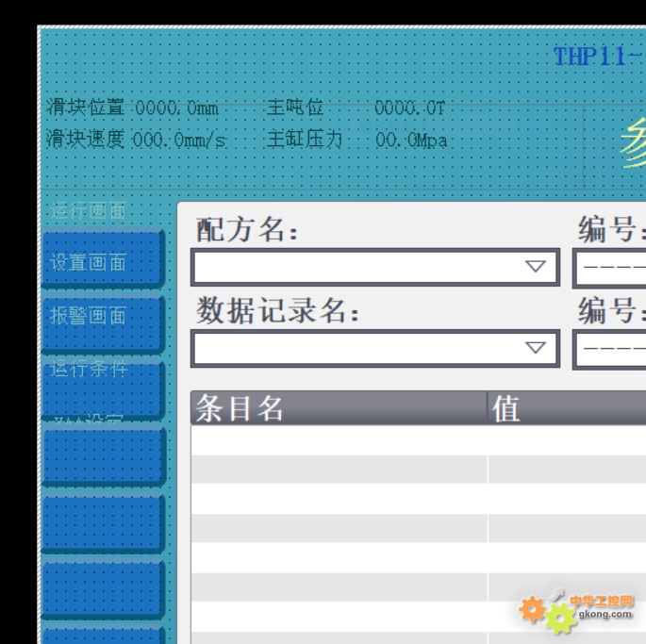Click the 滑块速度 label
Image resolution: width=646 pixels, height=644 pixels.
[85, 139]
